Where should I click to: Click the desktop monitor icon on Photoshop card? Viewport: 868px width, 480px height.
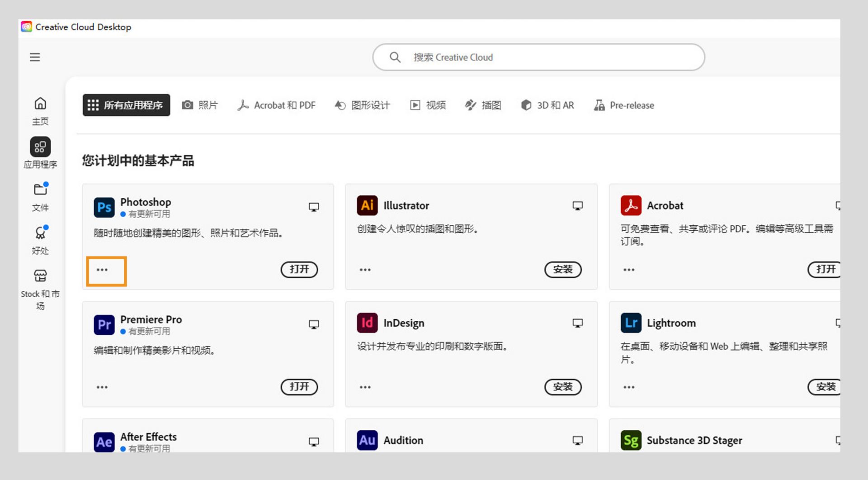point(314,207)
